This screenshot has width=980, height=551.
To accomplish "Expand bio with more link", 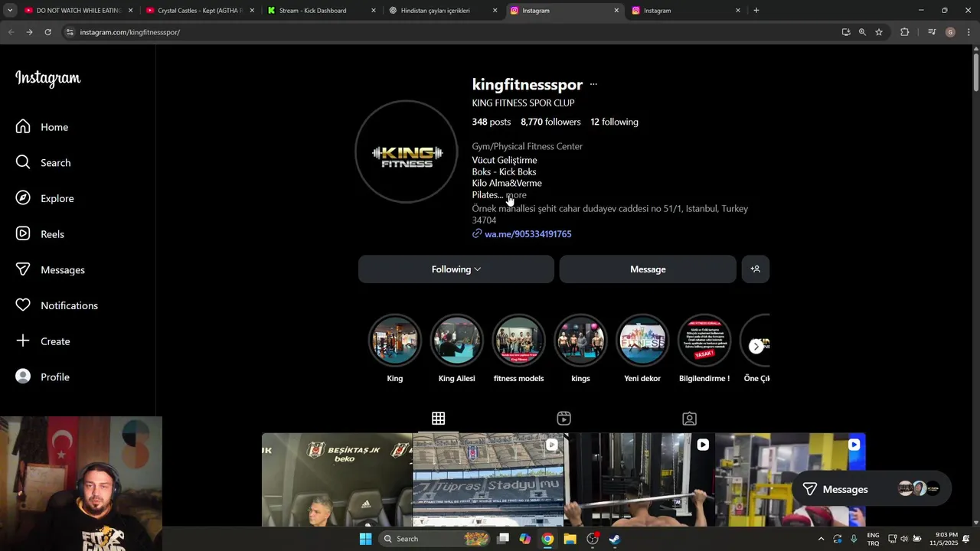I will [517, 195].
